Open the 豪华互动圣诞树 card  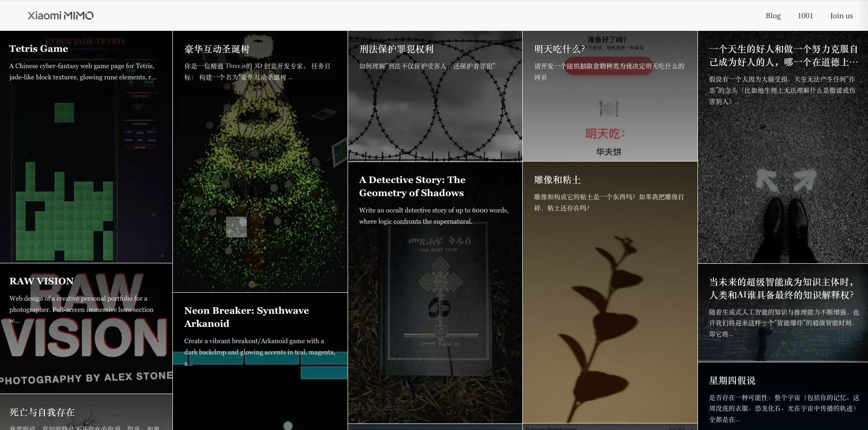pyautogui.click(x=217, y=49)
